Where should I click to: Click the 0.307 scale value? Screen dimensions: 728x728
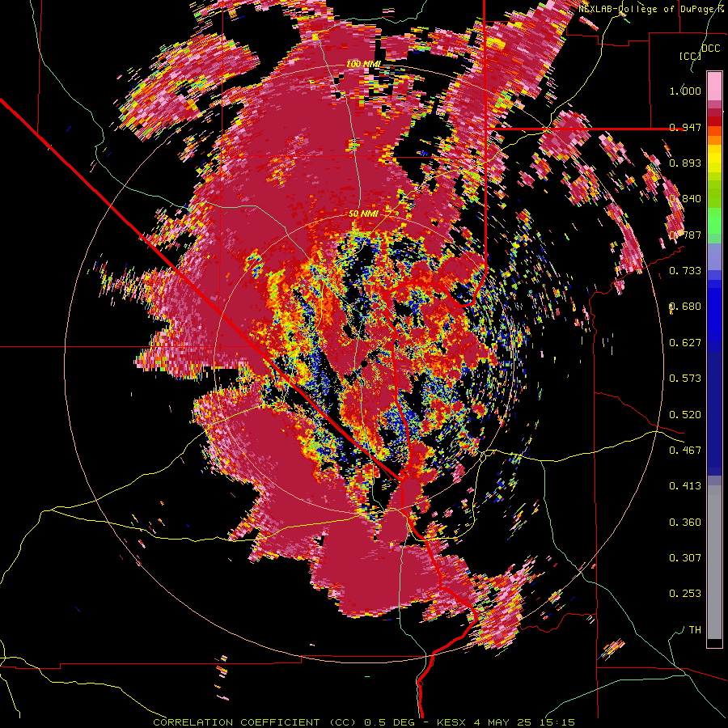[685, 558]
